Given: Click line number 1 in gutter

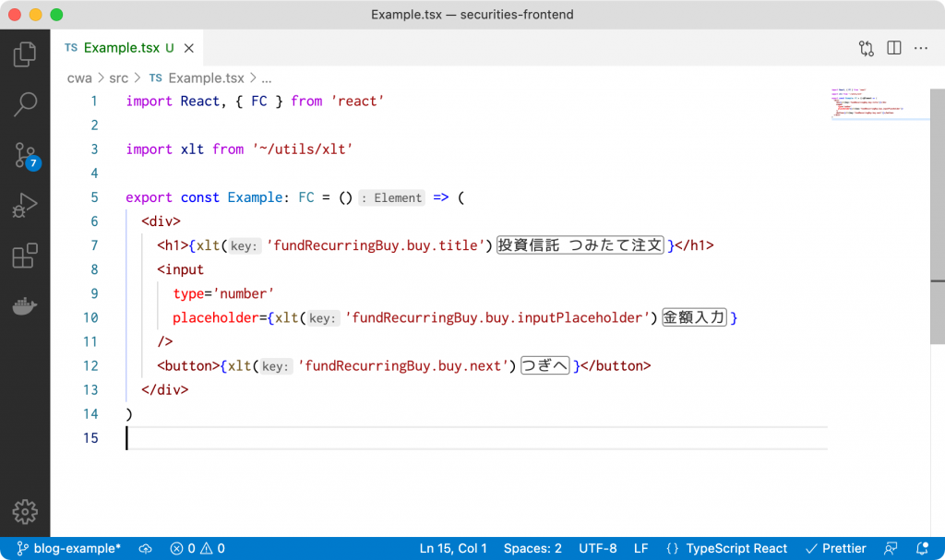Looking at the screenshot, I should (x=94, y=101).
